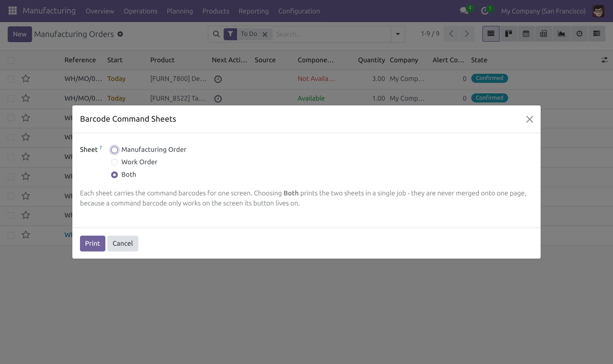
Task: Star the FURN_7800 order row
Action: (x=26, y=79)
